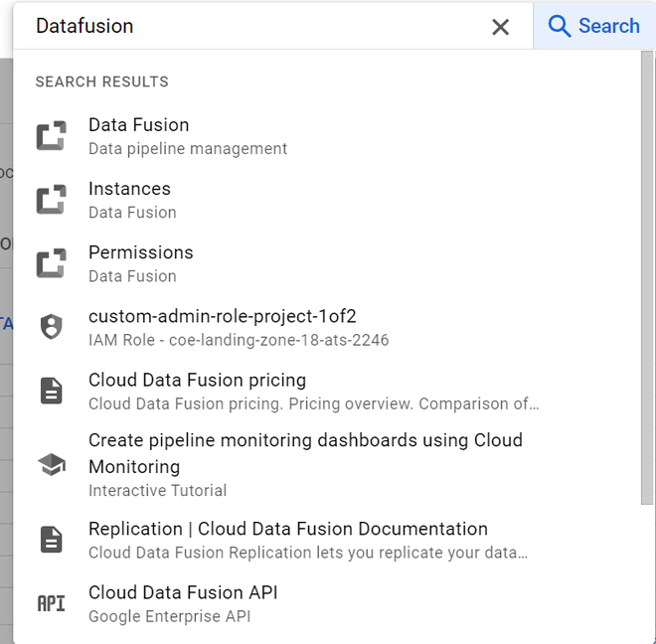The image size is (656, 644).
Task: Select Instances under Data Fusion
Action: [132, 200]
